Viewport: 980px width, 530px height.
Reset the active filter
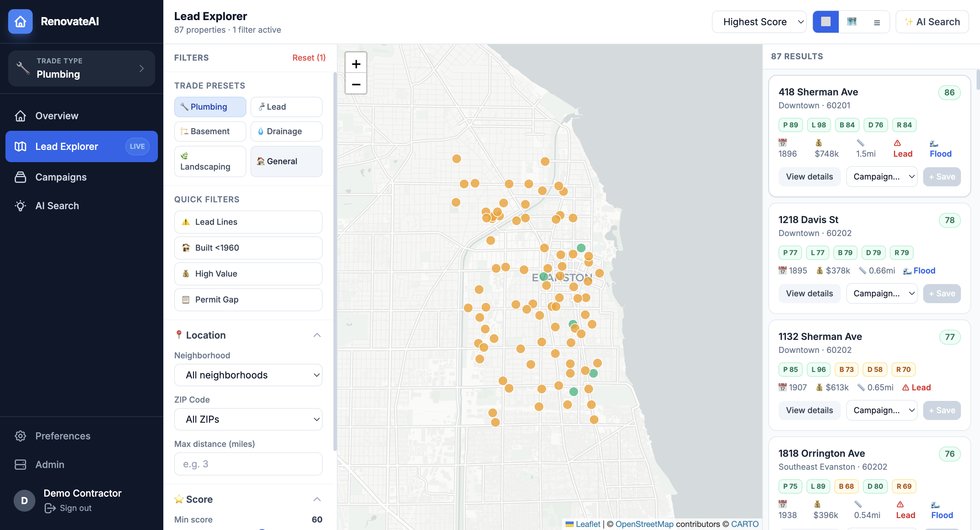(x=309, y=58)
